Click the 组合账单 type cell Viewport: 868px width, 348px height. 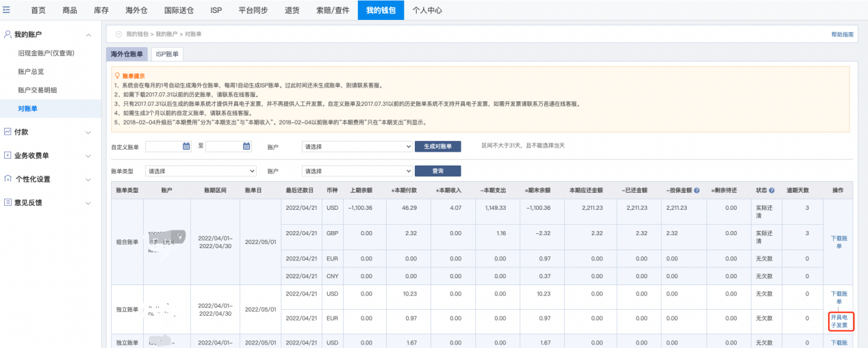(x=127, y=241)
